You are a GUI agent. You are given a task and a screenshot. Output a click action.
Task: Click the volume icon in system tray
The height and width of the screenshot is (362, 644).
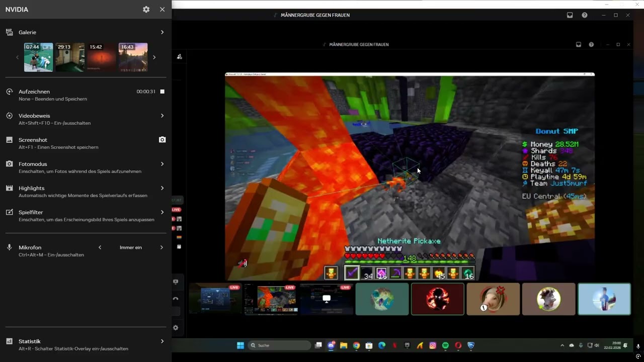597,345
